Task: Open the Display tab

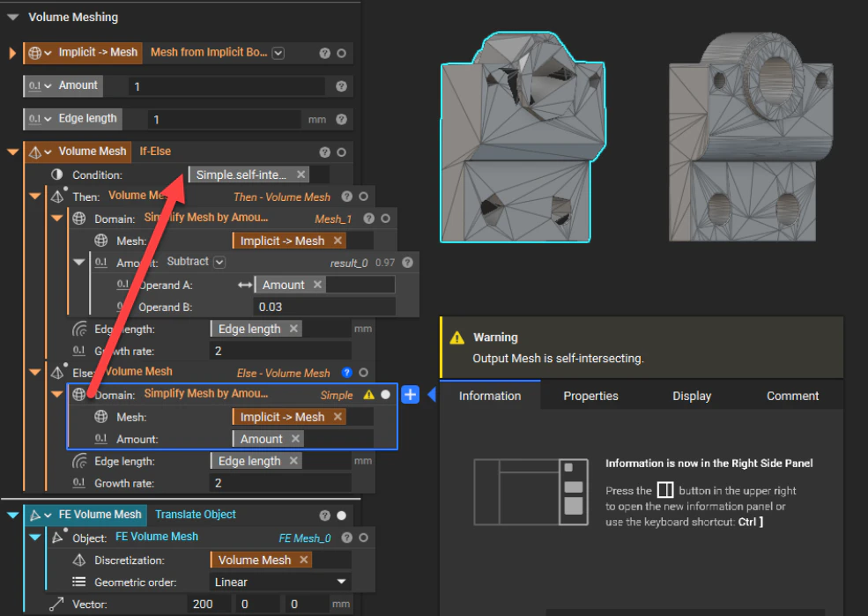Action: point(692,396)
